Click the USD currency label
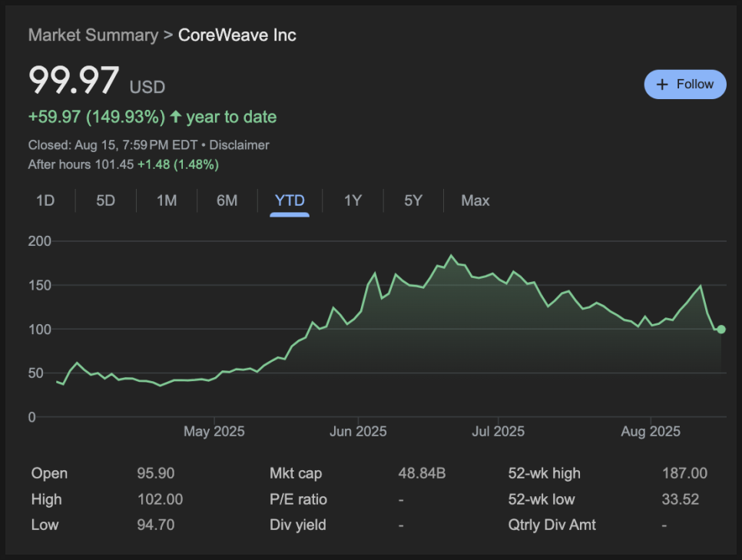 [x=147, y=87]
